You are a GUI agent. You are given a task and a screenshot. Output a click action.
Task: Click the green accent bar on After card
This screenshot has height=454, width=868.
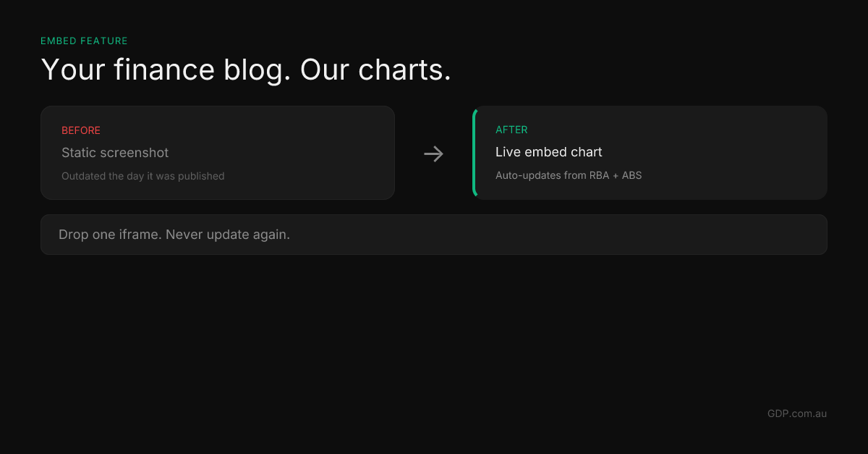tap(475, 153)
